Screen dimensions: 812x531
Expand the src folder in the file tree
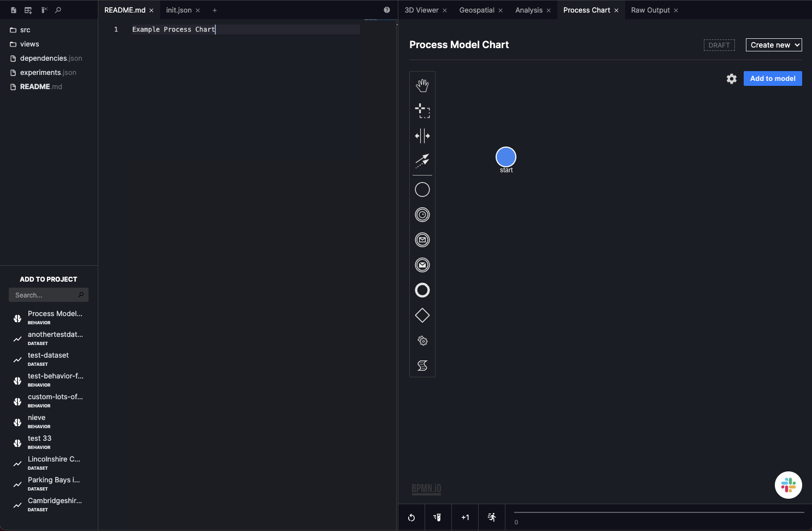click(x=26, y=30)
